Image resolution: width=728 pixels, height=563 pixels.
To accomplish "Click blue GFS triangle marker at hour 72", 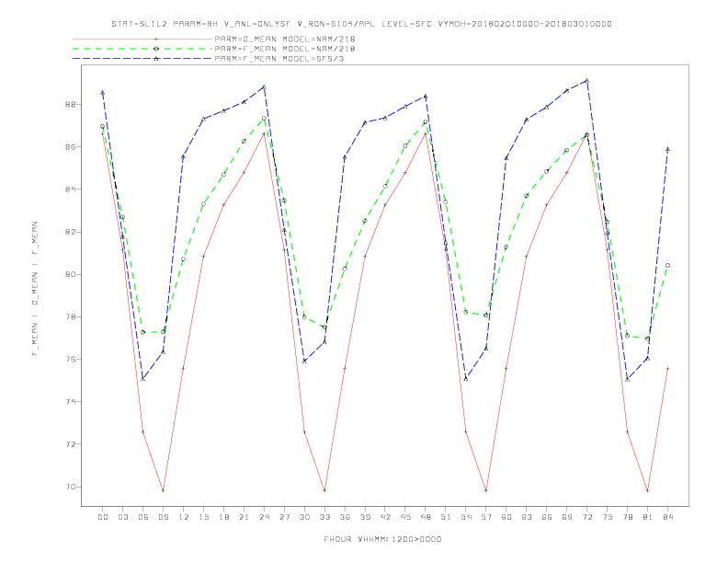I will (586, 81).
